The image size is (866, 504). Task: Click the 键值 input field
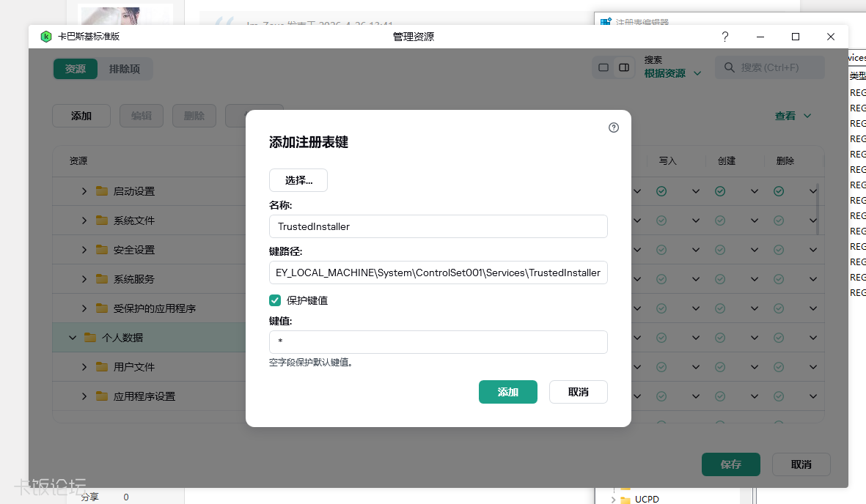click(x=438, y=342)
